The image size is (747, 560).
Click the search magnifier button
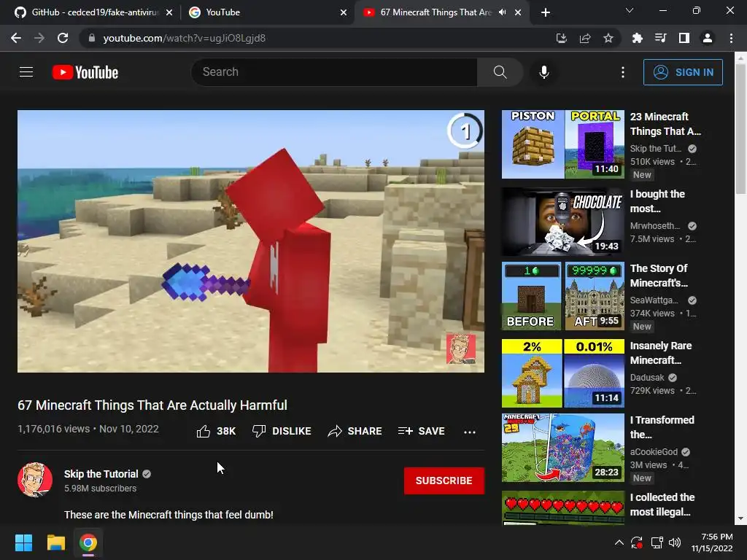500,72
